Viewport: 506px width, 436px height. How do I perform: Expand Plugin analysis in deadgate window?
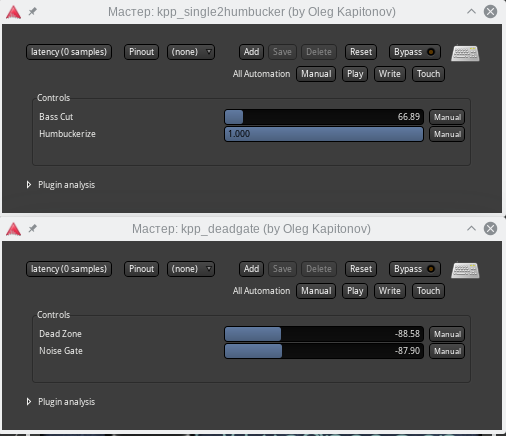click(x=61, y=402)
